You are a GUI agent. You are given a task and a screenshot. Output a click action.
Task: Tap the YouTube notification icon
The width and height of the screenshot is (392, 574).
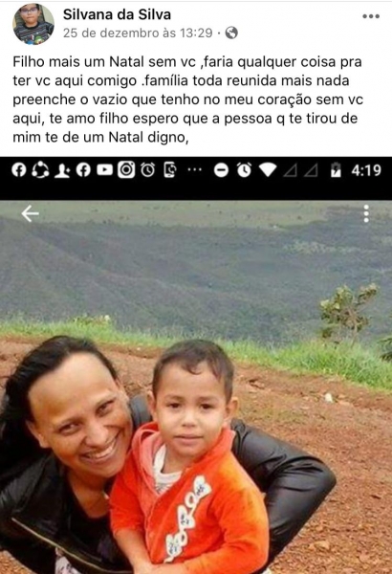tap(104, 170)
